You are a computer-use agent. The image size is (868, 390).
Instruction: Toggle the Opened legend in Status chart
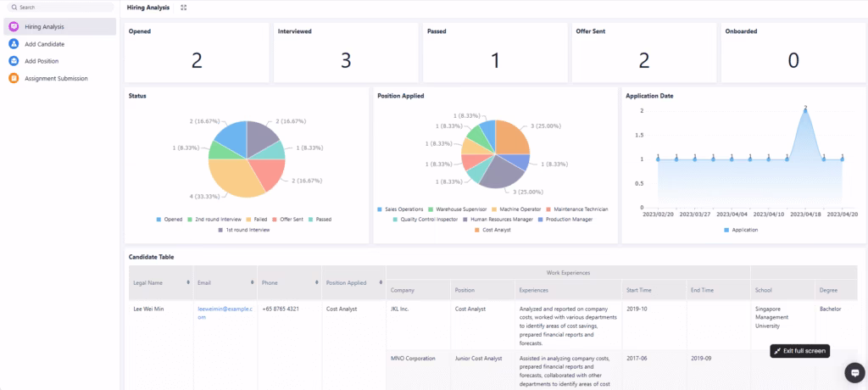pos(171,219)
